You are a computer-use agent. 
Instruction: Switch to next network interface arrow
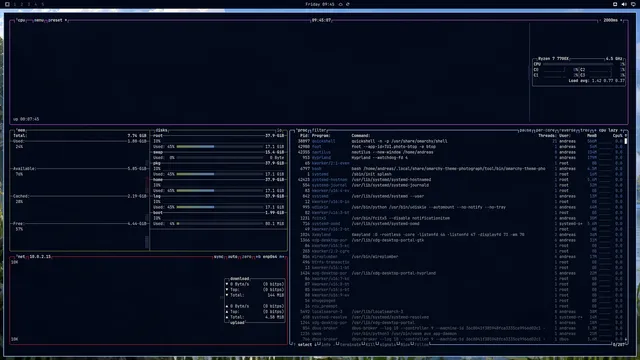[x=282, y=257]
